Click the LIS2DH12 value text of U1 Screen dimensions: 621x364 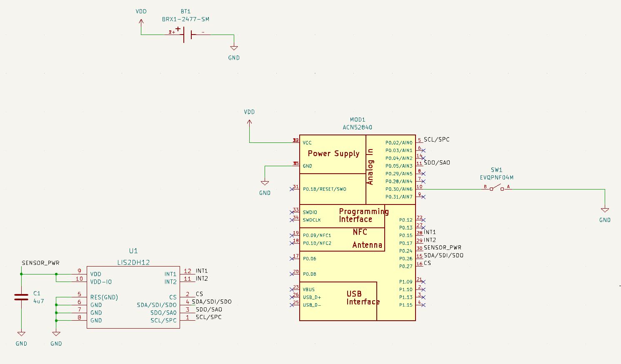tap(133, 262)
